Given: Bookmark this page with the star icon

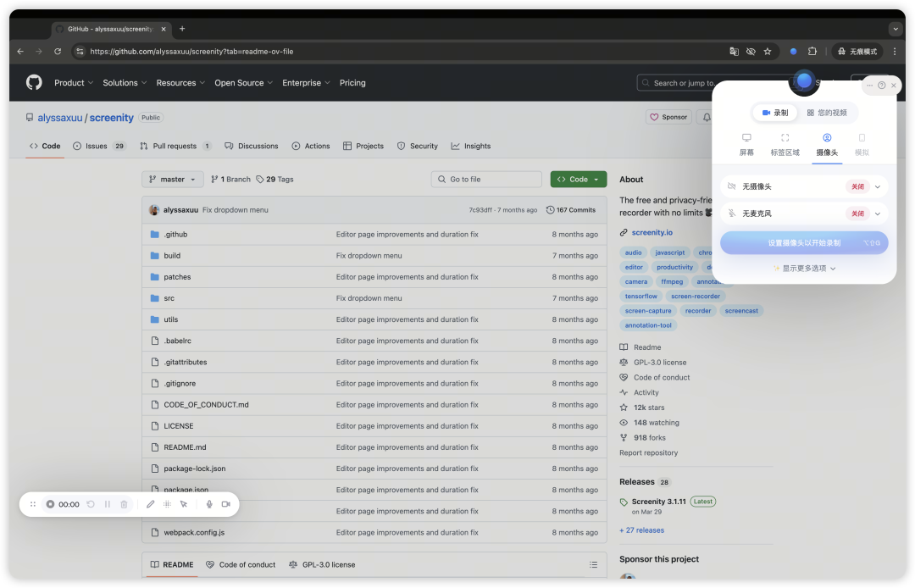Looking at the screenshot, I should (768, 52).
